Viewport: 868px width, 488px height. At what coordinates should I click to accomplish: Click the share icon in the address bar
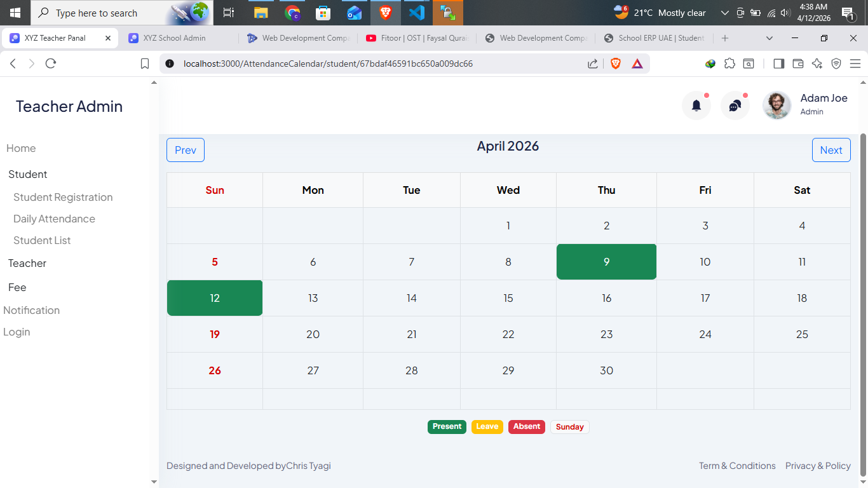point(592,64)
